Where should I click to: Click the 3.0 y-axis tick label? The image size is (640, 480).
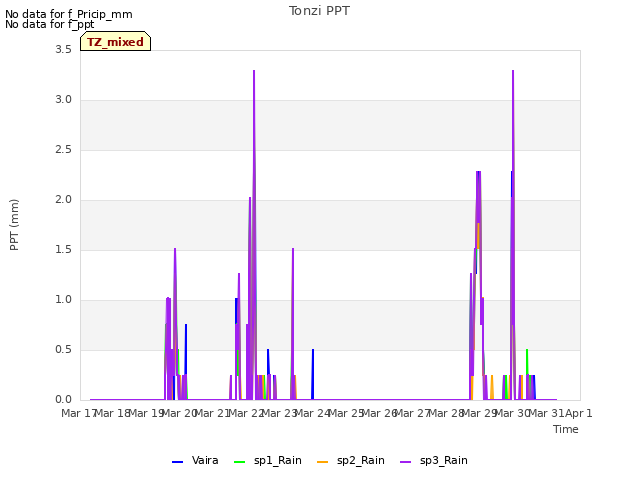click(x=64, y=100)
